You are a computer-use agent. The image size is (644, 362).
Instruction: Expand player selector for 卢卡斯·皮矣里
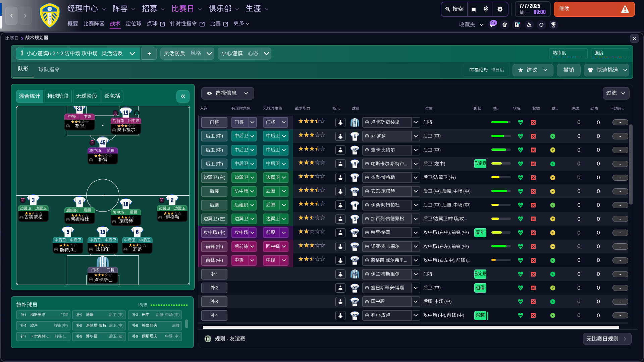click(416, 122)
